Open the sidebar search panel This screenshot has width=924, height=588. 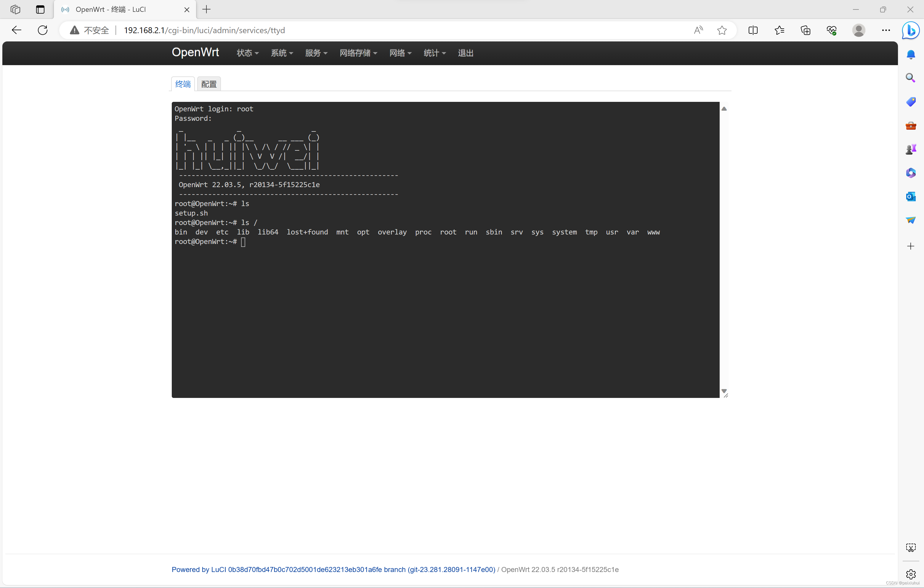(x=911, y=78)
